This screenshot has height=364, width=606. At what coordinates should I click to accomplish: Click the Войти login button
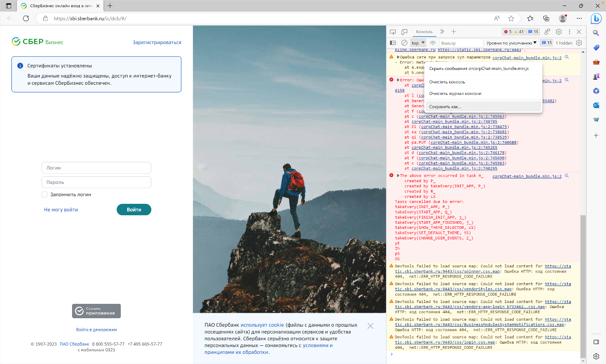pos(134,210)
